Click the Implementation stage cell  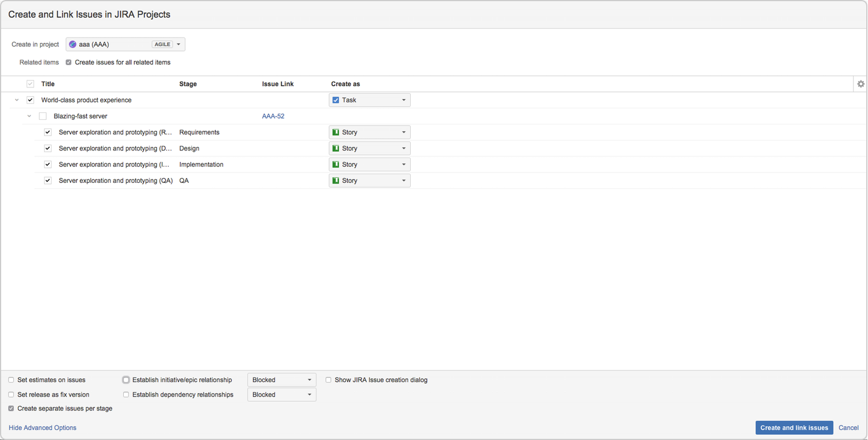[201, 165]
